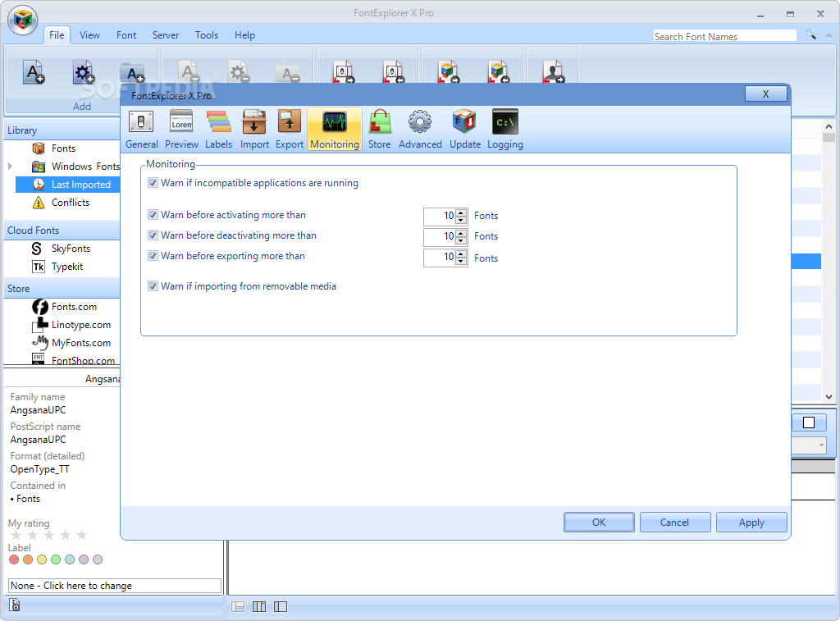Open Fonts.com store item
This screenshot has width=840, height=621.
click(74, 307)
